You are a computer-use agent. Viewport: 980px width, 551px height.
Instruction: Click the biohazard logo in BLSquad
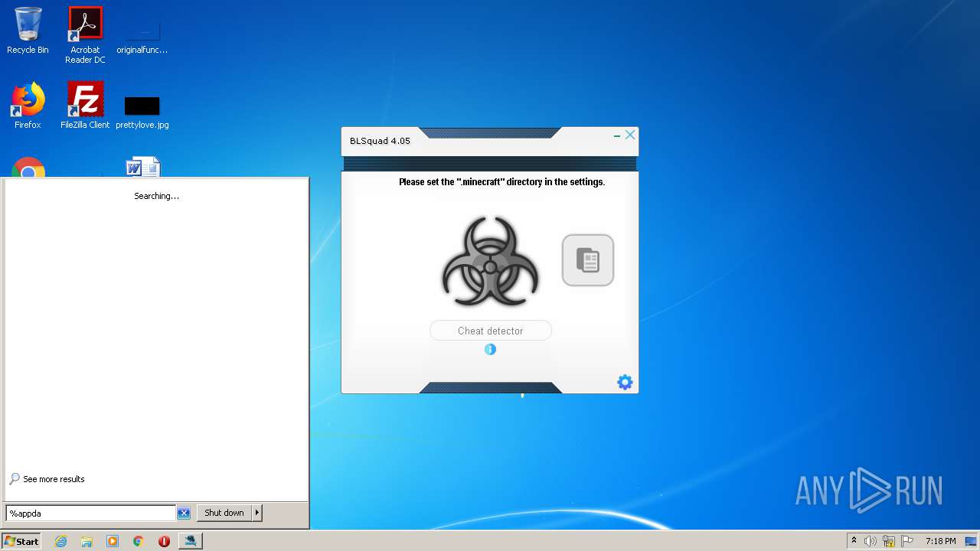(490, 262)
